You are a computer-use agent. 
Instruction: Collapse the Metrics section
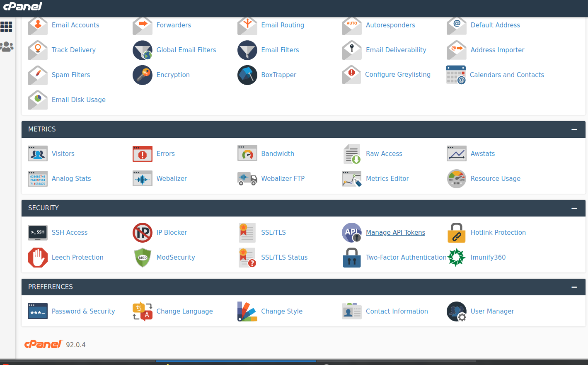(574, 129)
